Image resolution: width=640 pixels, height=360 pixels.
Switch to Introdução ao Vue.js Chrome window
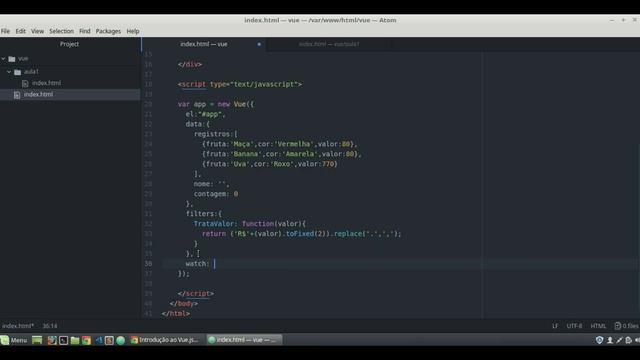(x=164, y=340)
